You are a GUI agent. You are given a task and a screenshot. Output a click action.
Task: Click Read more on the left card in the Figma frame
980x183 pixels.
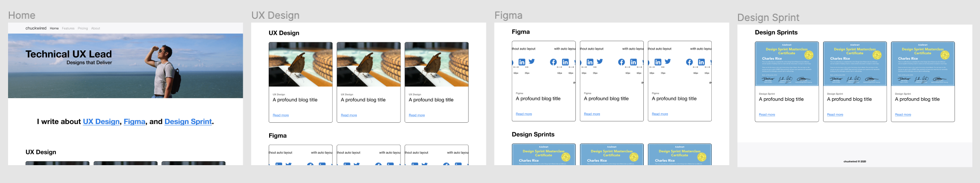coord(524,114)
